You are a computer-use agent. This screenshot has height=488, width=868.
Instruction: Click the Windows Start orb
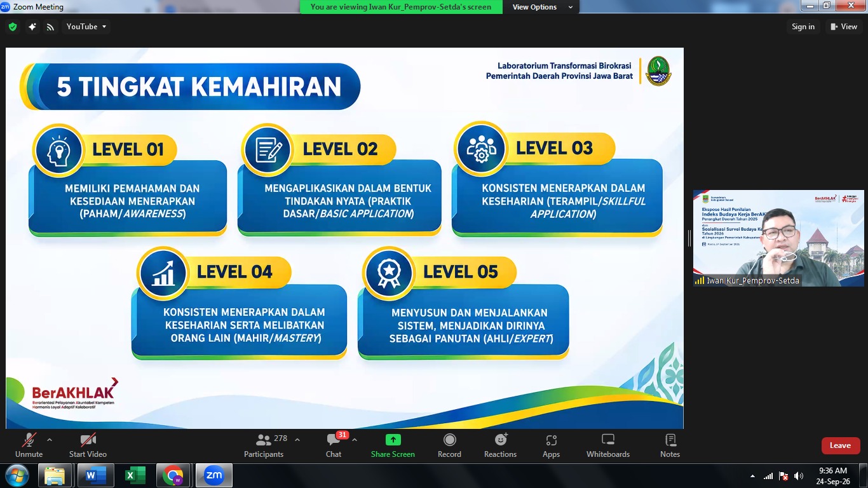click(x=17, y=475)
